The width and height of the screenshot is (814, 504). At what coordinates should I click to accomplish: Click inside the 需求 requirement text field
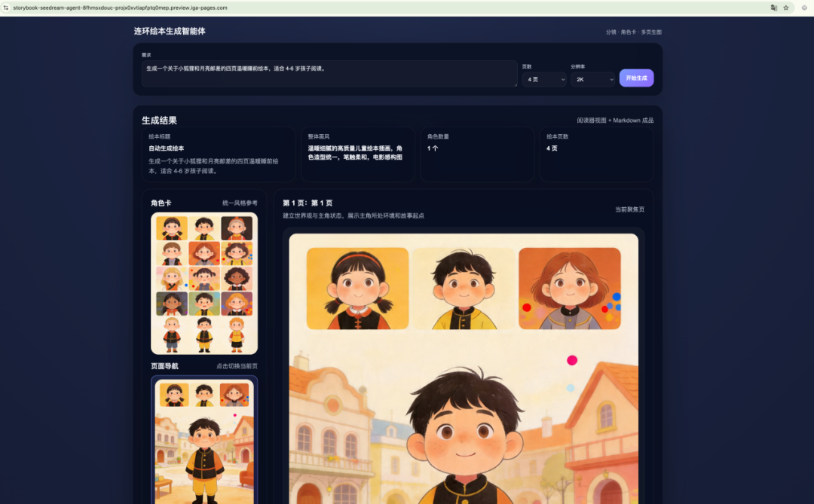coord(328,73)
